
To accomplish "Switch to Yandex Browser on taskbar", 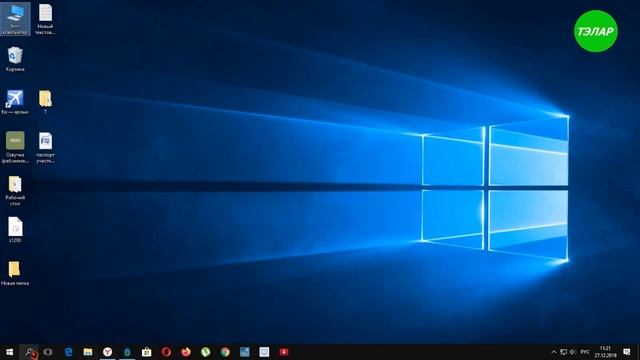I will (107, 352).
